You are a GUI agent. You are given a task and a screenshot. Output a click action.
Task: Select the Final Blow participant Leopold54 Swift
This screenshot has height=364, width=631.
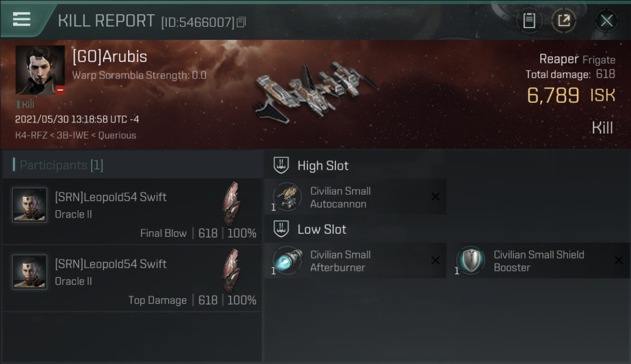(132, 211)
